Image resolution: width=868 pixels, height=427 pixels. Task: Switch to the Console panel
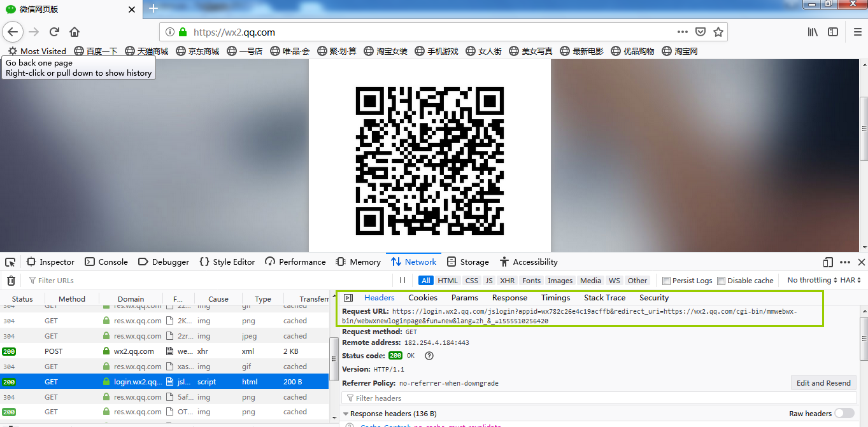[x=106, y=262]
